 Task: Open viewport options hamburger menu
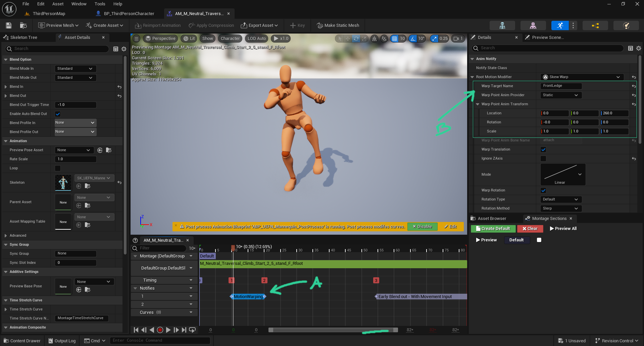tap(136, 39)
